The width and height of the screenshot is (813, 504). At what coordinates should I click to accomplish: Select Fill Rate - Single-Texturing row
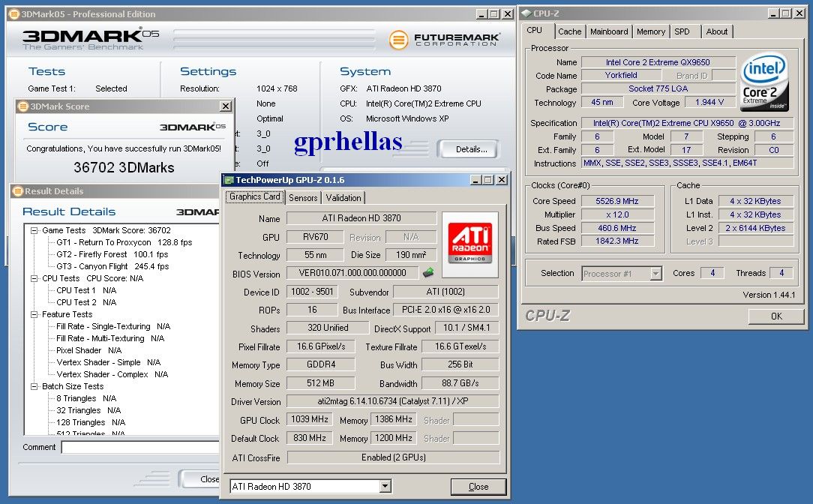(113, 326)
